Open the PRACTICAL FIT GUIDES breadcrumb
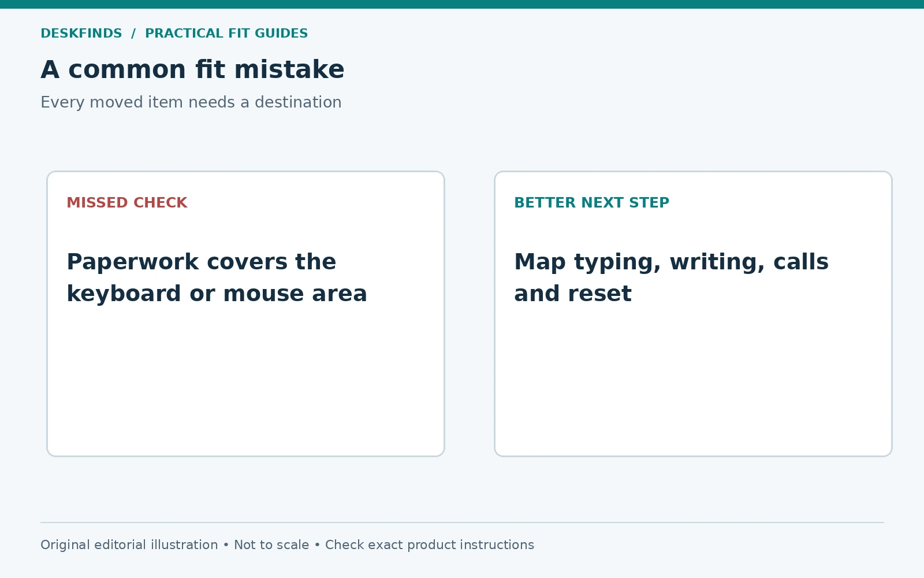The image size is (924, 578). click(x=226, y=34)
